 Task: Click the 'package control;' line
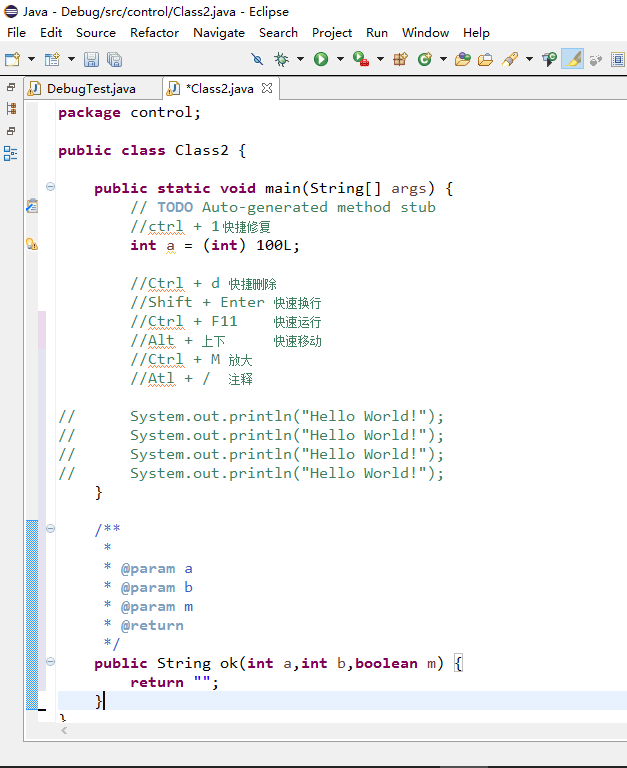coord(129,113)
